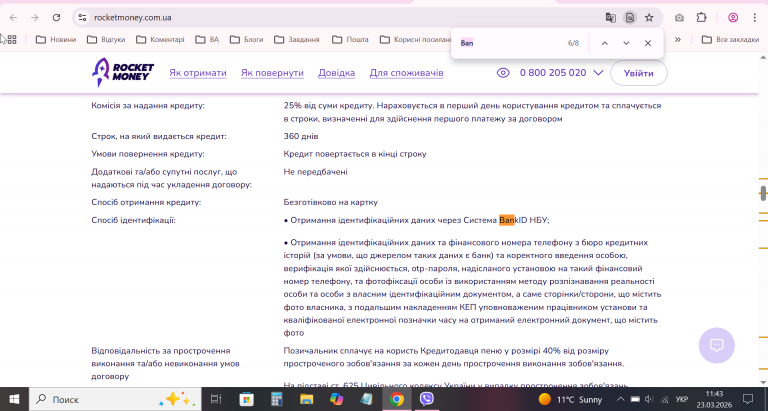The height and width of the screenshot is (411, 768).
Task: Open Для споживачів section
Action: pyautogui.click(x=407, y=73)
